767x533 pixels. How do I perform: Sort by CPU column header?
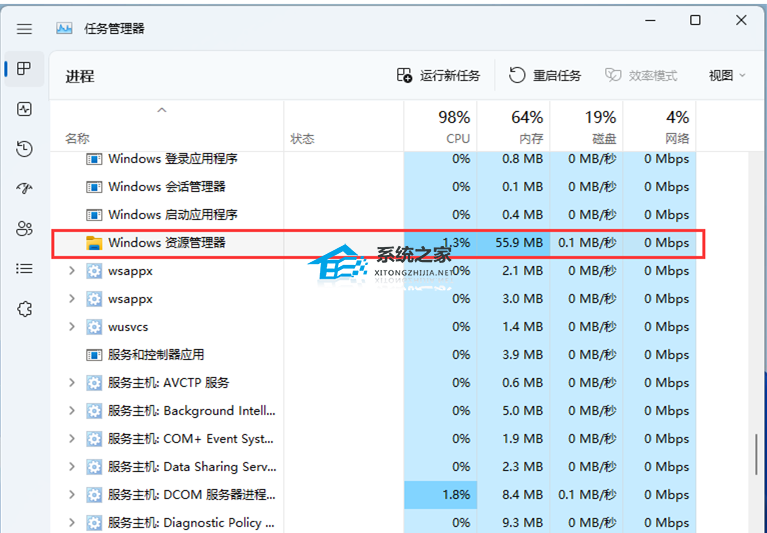coord(441,127)
